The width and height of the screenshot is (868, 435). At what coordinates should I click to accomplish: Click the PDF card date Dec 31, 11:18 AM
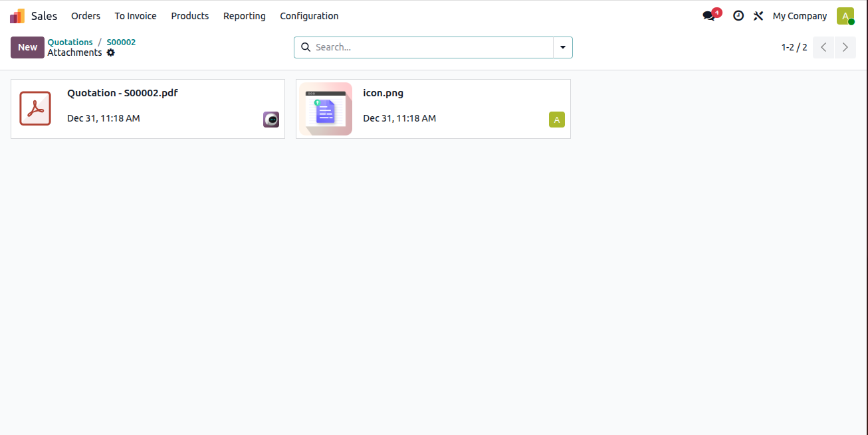tap(104, 118)
